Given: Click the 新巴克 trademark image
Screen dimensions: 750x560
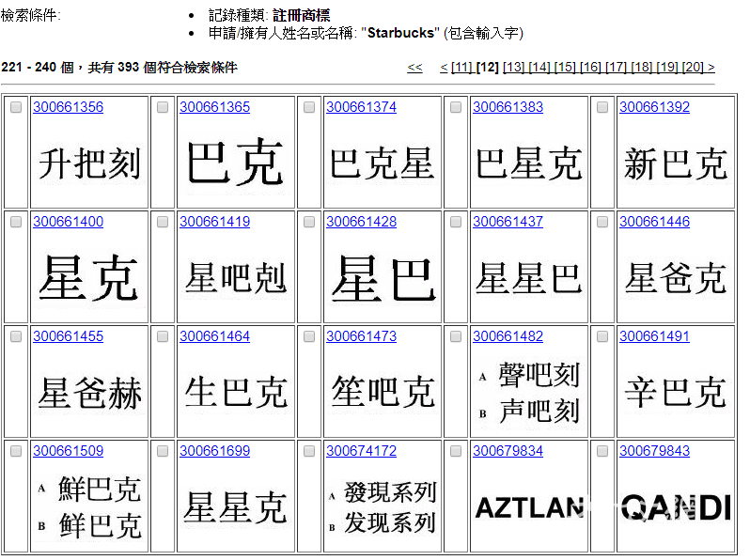Looking at the screenshot, I should click(x=676, y=163).
